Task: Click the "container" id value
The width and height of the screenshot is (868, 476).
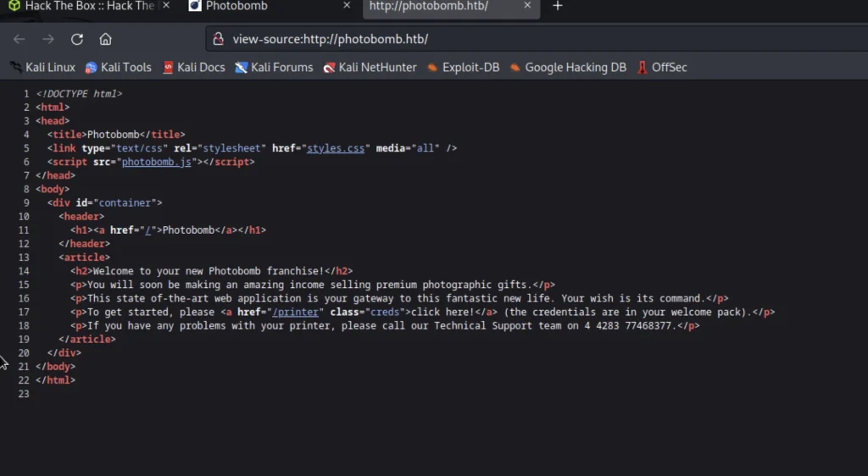Action: click(x=125, y=203)
